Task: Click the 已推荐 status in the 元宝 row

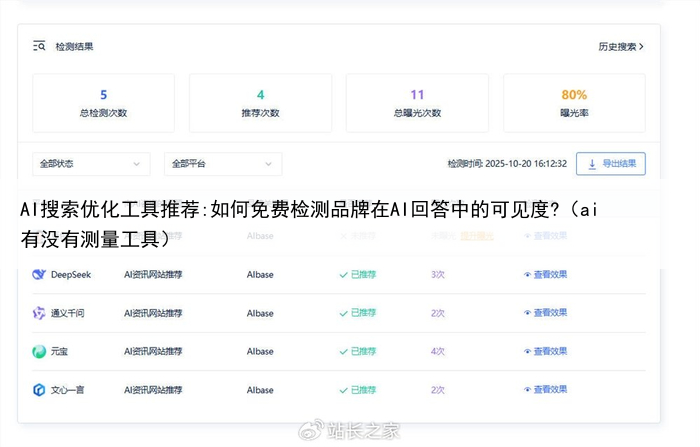Action: pyautogui.click(x=362, y=352)
